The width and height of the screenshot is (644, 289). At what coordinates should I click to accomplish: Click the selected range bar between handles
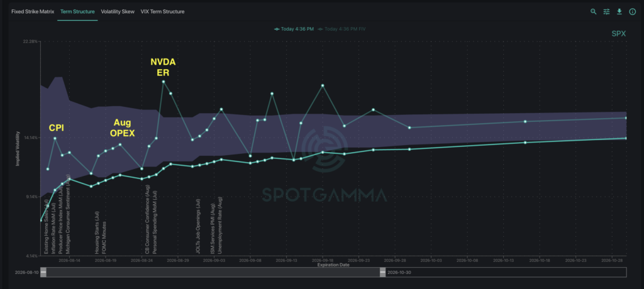click(213, 272)
